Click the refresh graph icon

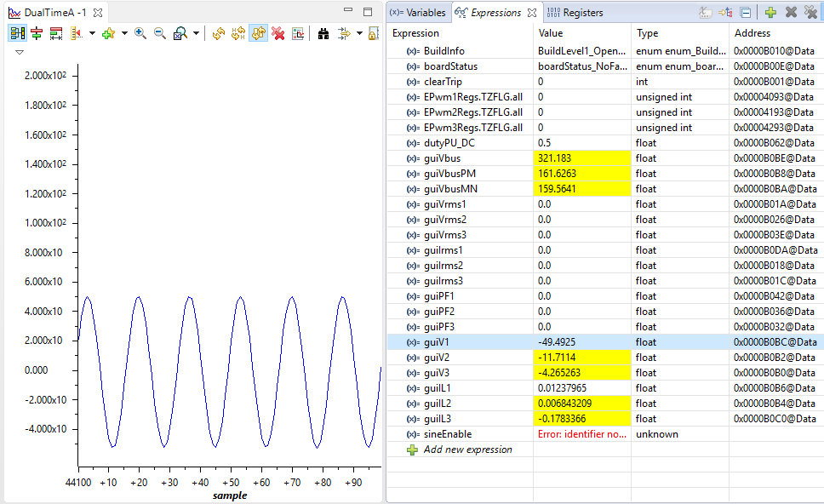click(219, 33)
